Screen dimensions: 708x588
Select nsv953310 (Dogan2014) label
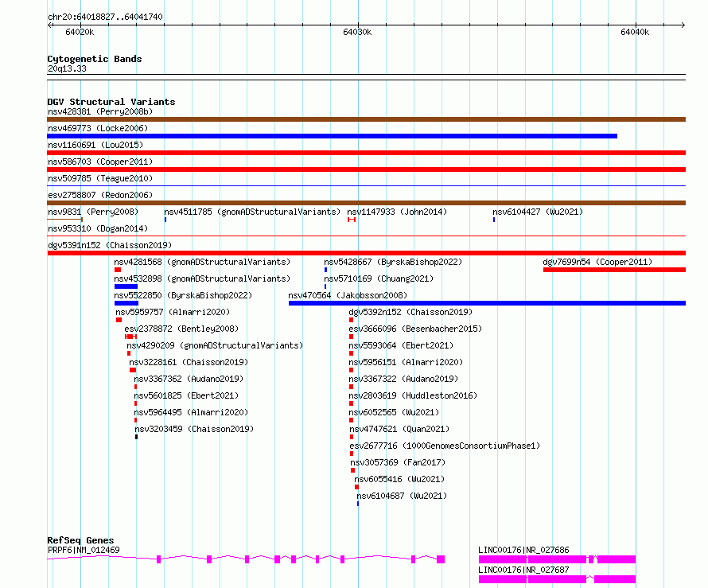click(98, 228)
